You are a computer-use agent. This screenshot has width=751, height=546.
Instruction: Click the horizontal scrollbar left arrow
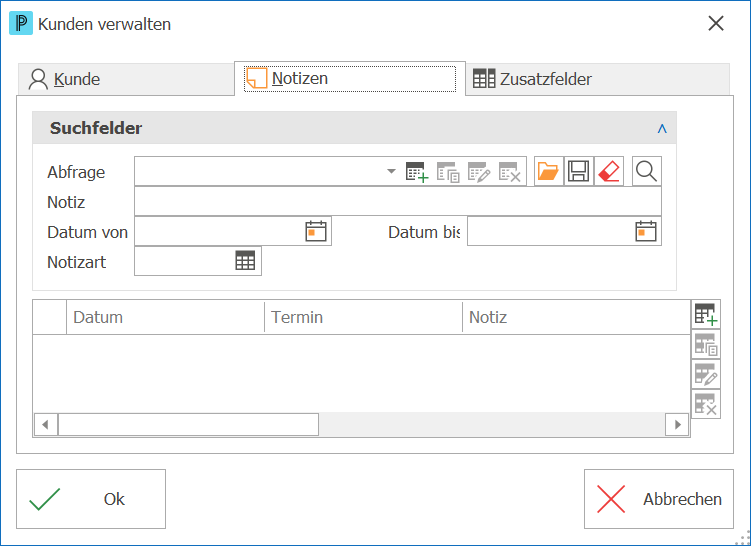point(46,424)
